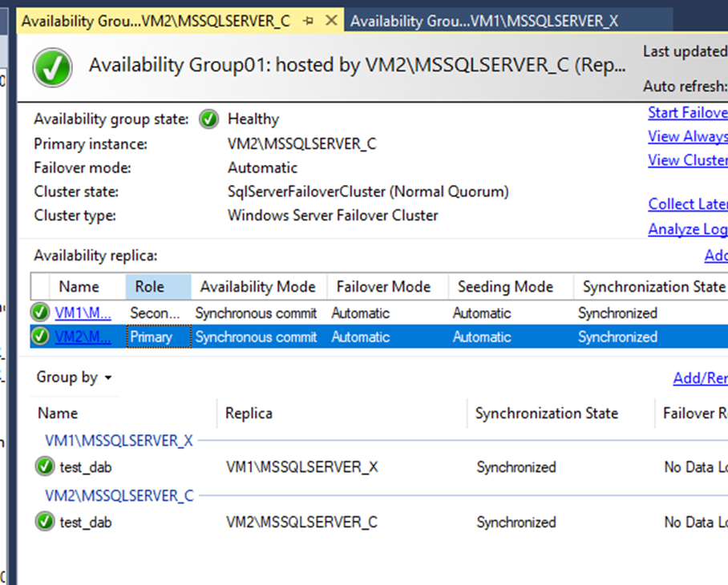Click the green icon next to test_dab under VM2\MSSQLSERVER_C

pyautogui.click(x=44, y=522)
